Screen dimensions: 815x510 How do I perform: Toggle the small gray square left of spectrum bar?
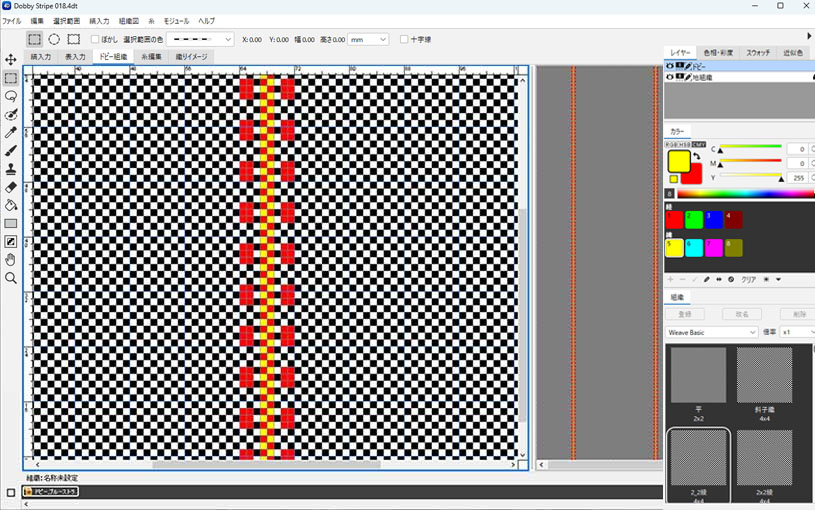coord(669,194)
